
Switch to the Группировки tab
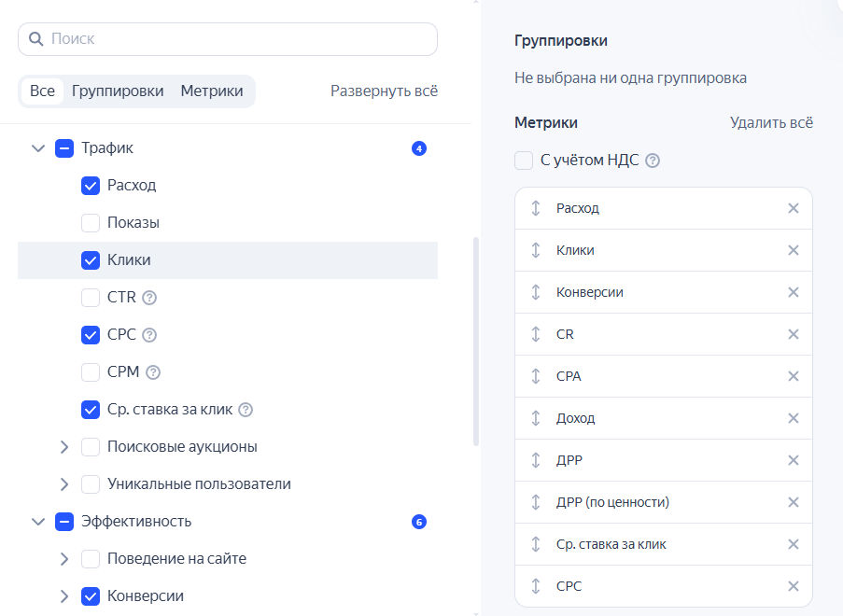tap(118, 91)
